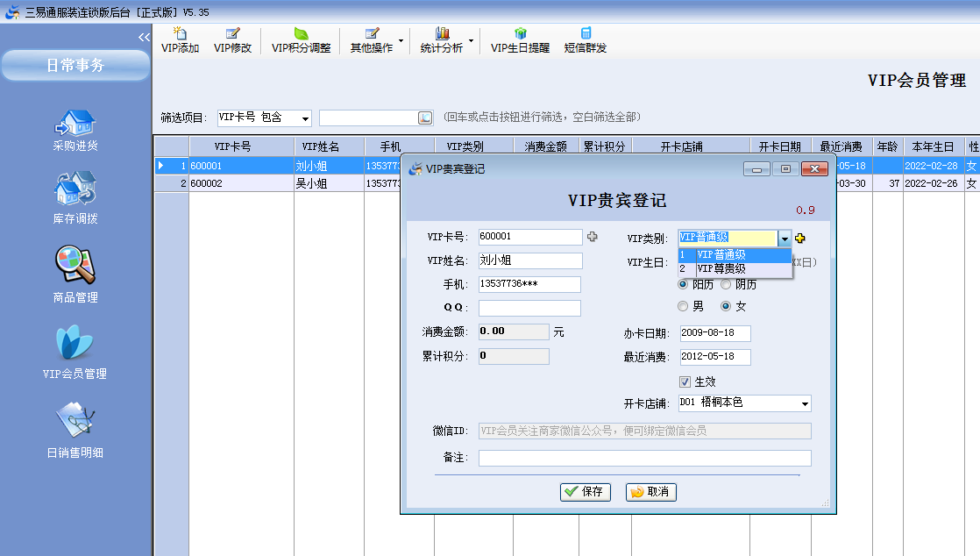This screenshot has width=980, height=556.
Task: Sort by the 累计积分 column header
Action: tap(604, 146)
